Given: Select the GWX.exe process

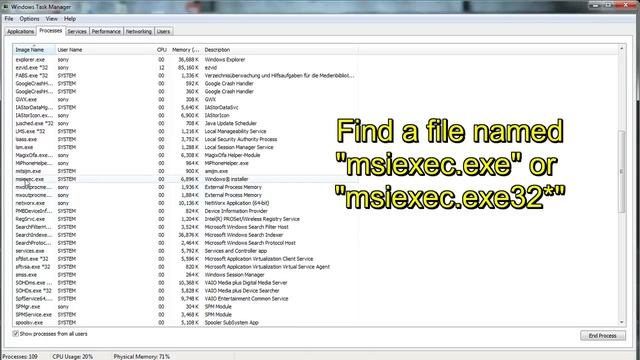Looking at the screenshot, I should point(185,100).
